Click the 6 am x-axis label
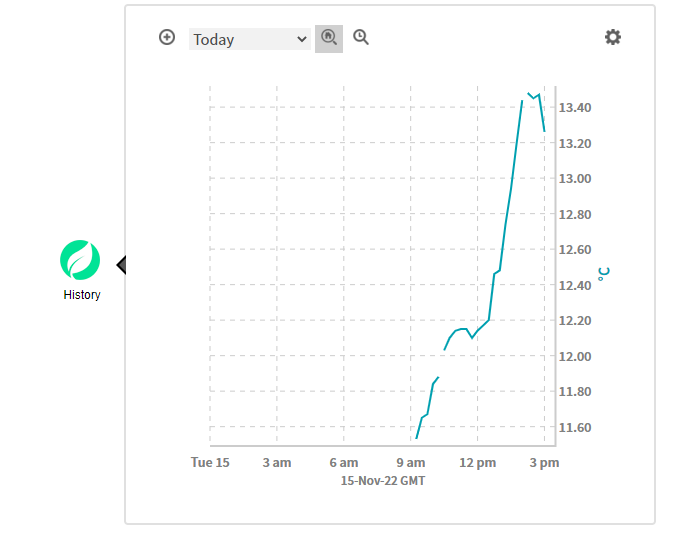Screen dimensions: 685x542 344,463
